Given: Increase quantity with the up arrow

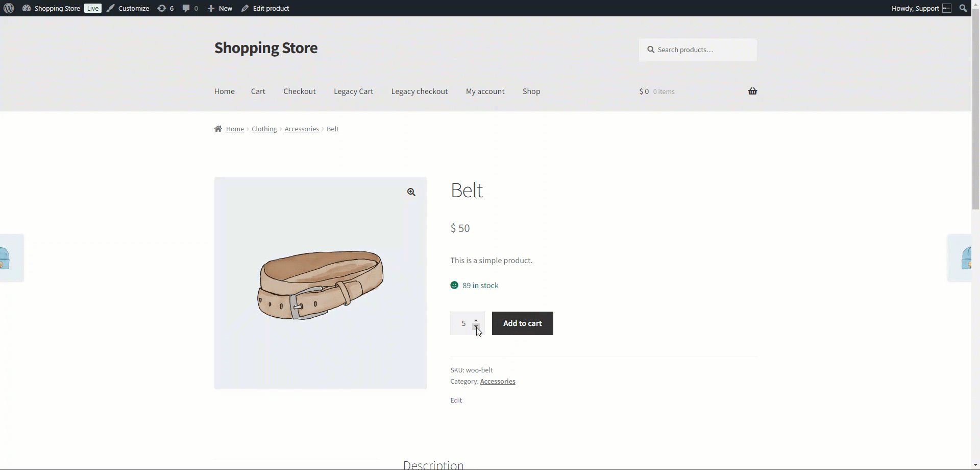Looking at the screenshot, I should (x=476, y=320).
